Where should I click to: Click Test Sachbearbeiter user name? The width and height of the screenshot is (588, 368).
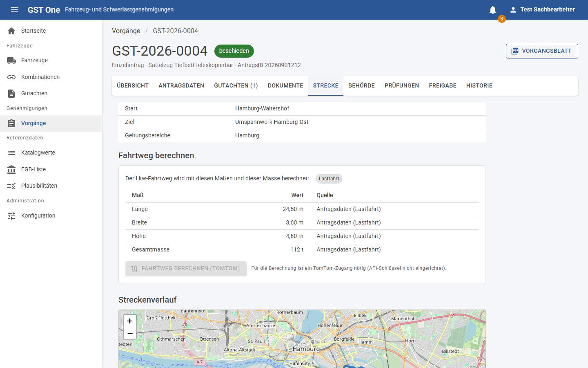click(x=548, y=9)
